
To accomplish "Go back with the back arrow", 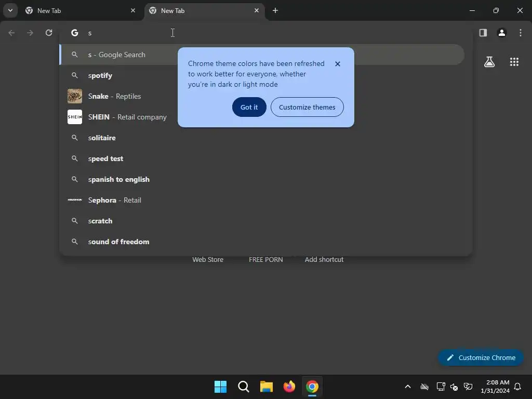I will click(11, 33).
